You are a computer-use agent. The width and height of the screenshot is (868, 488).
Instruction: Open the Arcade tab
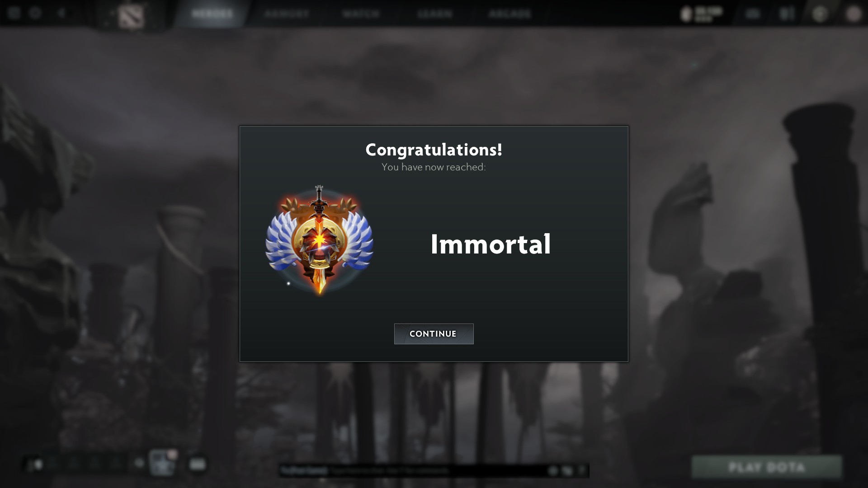tap(509, 14)
